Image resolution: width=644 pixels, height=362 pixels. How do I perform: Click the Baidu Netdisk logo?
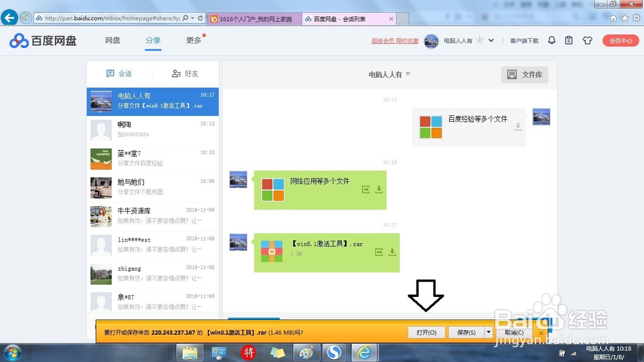point(43,41)
